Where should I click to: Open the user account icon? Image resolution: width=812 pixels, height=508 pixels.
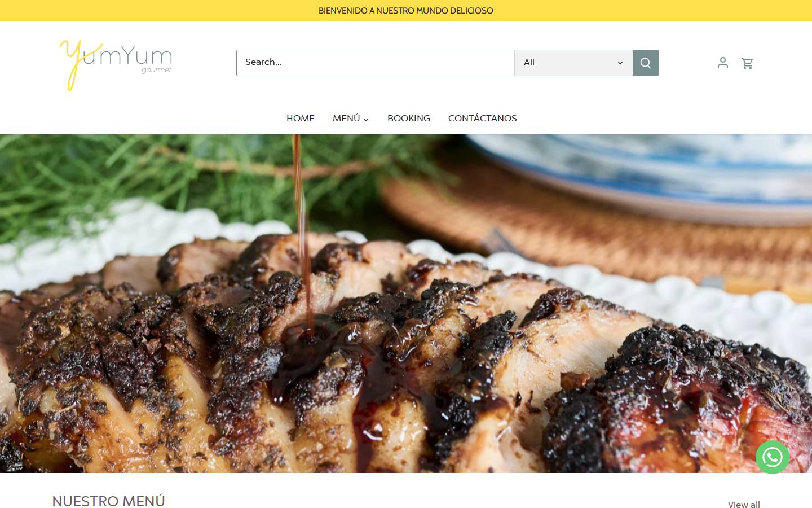point(723,63)
